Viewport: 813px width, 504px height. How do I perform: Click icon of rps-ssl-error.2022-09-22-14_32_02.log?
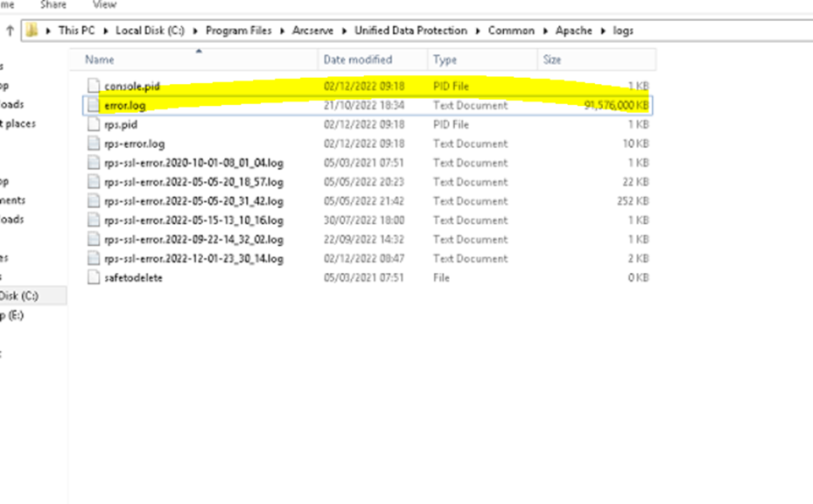pos(94,240)
